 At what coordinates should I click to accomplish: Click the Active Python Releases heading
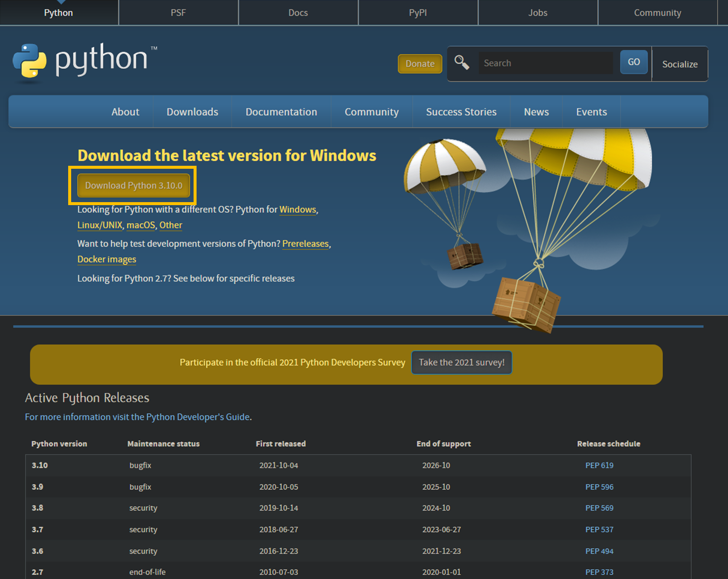[x=87, y=398]
